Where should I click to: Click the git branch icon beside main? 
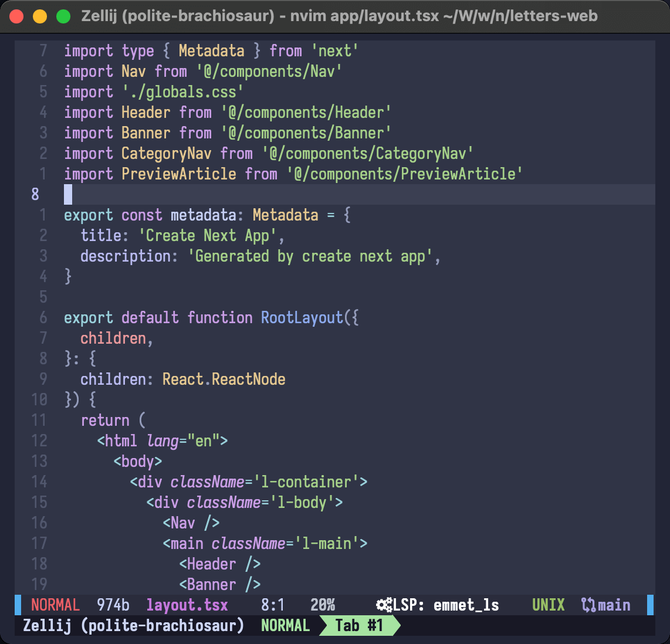pyautogui.click(x=588, y=605)
